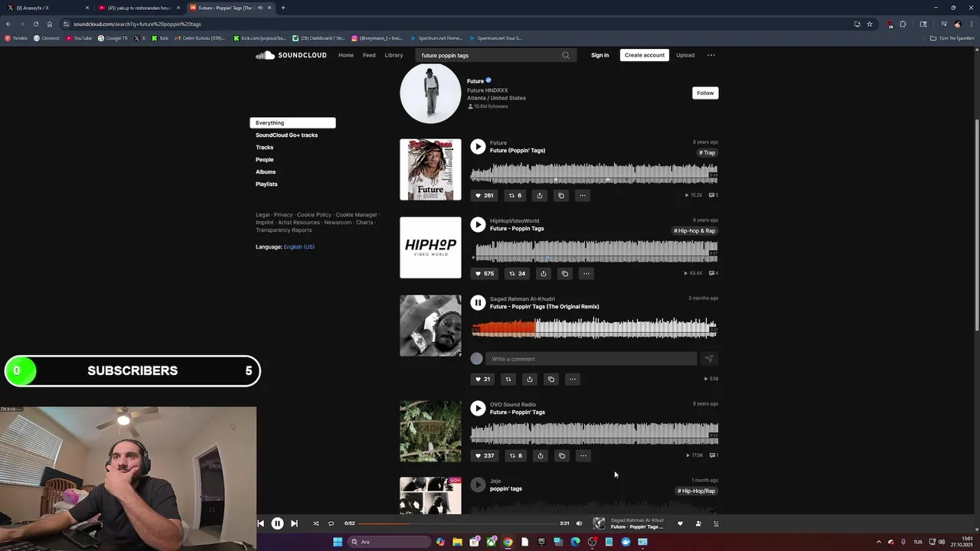Viewport: 980px width, 551px height.
Task: Open the Windows Start menu
Action: (338, 542)
